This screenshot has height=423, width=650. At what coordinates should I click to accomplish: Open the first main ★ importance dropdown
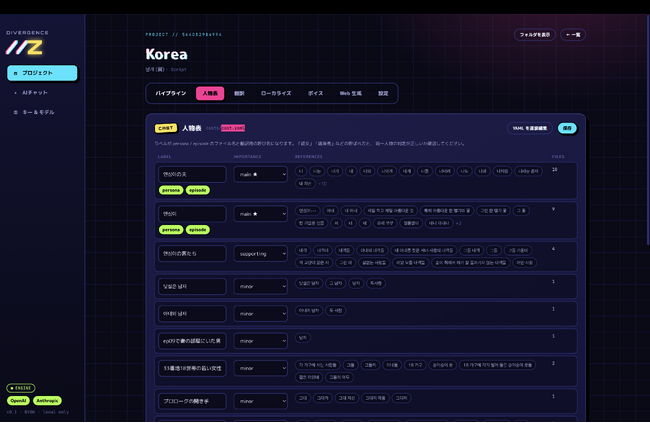tap(261, 175)
